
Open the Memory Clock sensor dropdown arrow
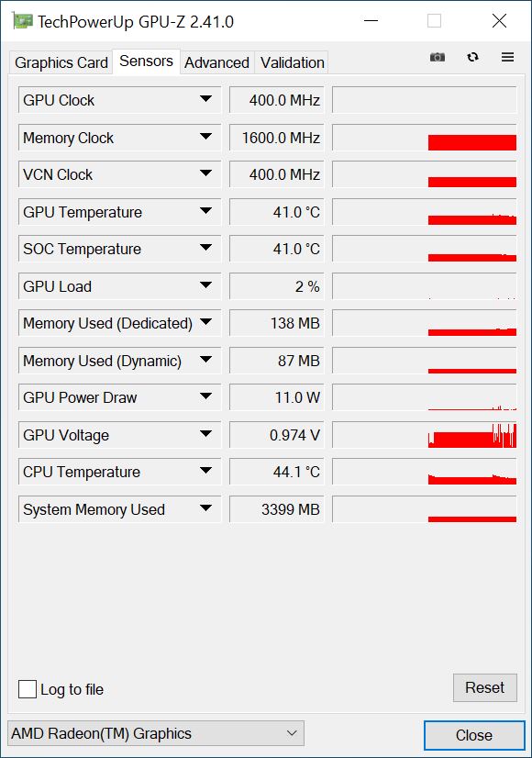click(205, 137)
